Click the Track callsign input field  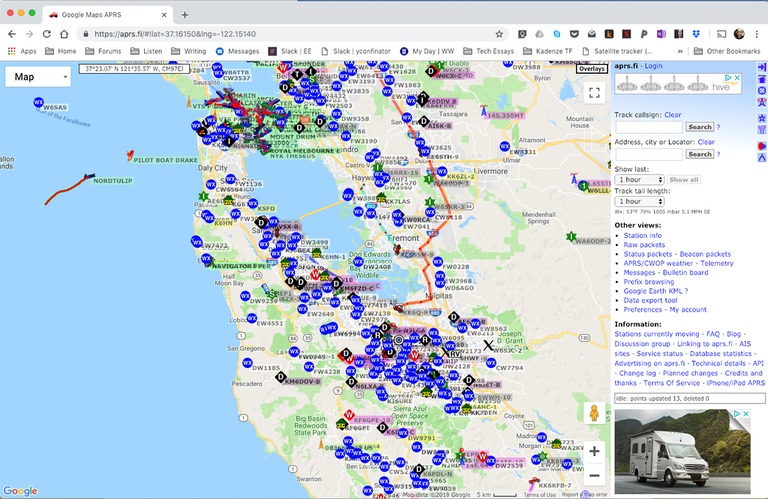648,127
